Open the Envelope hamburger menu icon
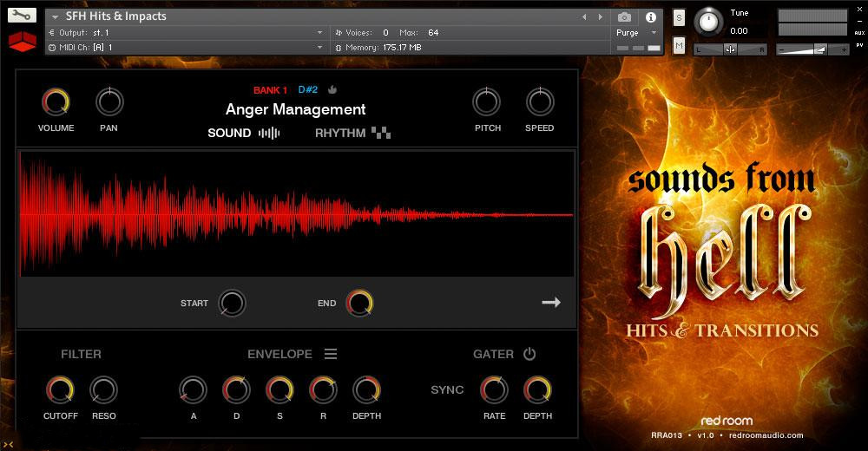 tap(330, 354)
